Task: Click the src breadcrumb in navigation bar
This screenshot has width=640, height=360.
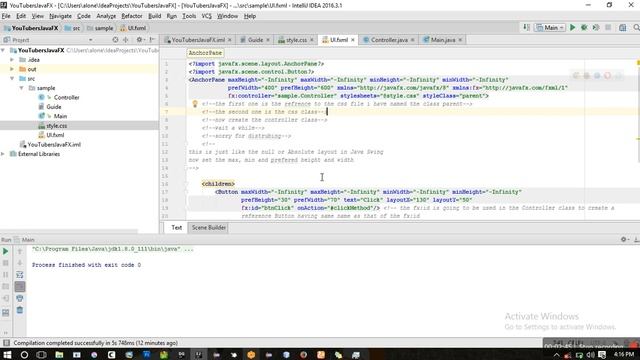Action: [x=72, y=28]
